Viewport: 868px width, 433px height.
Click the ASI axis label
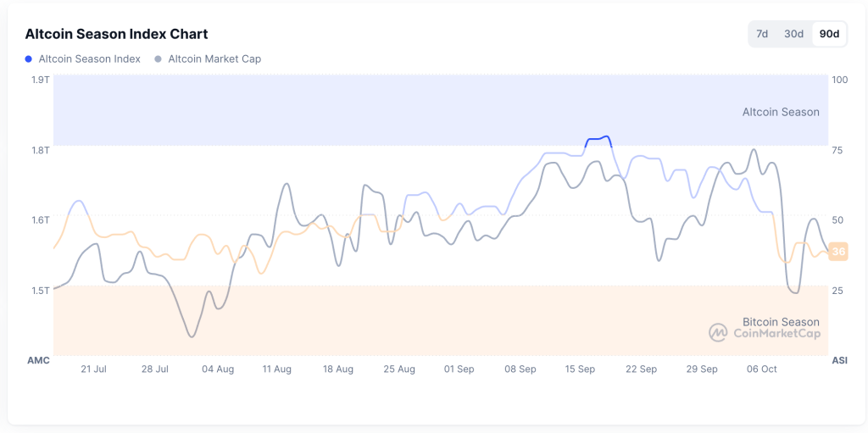(x=839, y=361)
